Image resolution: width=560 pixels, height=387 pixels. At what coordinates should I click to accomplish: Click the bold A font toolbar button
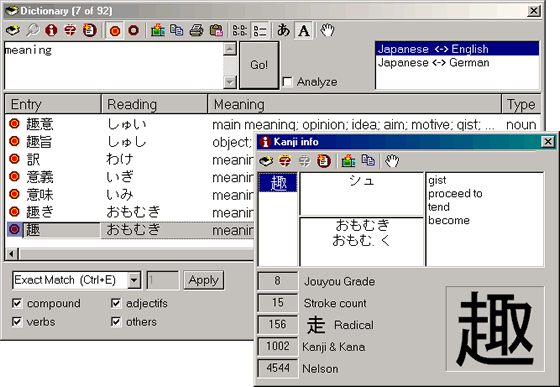(304, 31)
